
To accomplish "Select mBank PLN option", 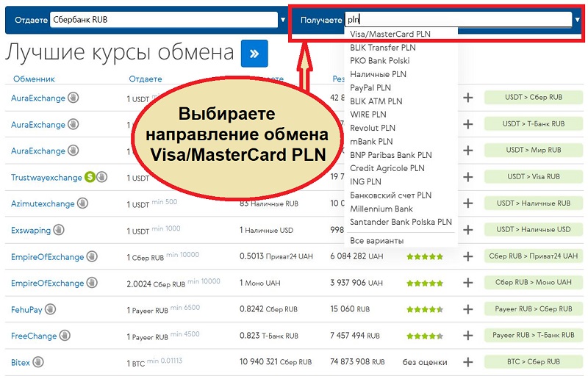I will [371, 141].
